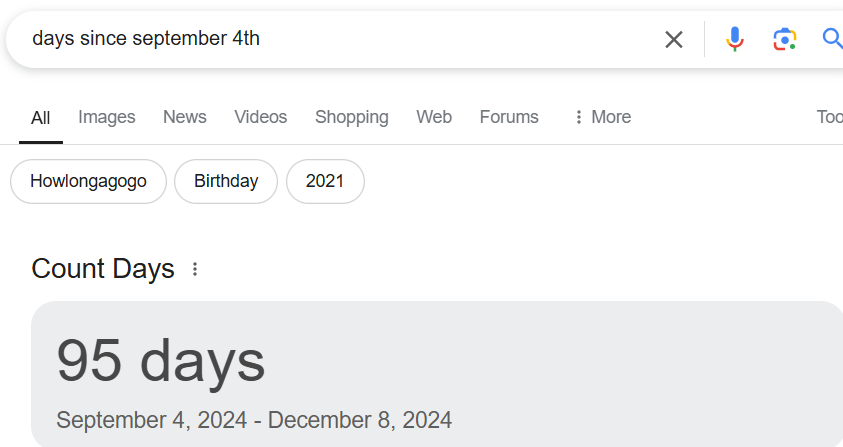This screenshot has width=843, height=447.
Task: Open the Forums tab
Action: point(509,117)
